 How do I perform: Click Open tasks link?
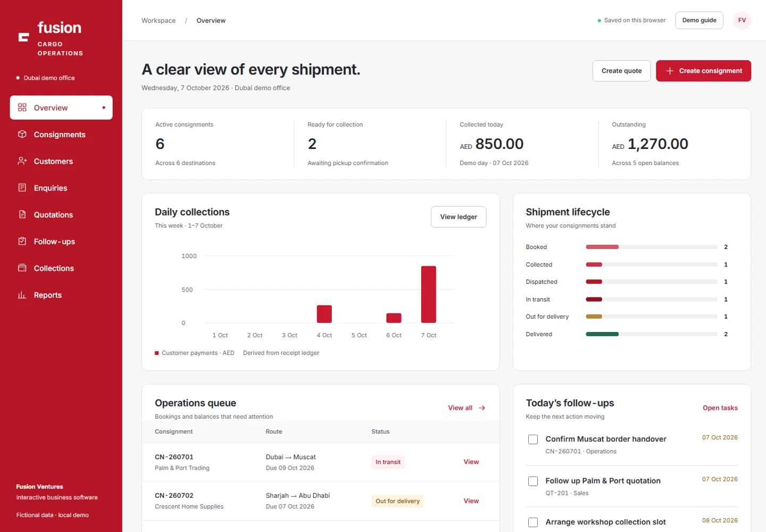[720, 408]
